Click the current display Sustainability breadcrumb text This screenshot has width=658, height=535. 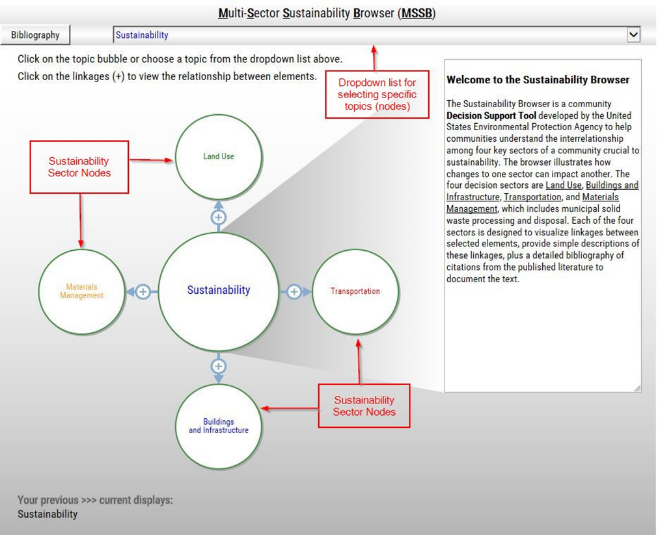tap(47, 514)
